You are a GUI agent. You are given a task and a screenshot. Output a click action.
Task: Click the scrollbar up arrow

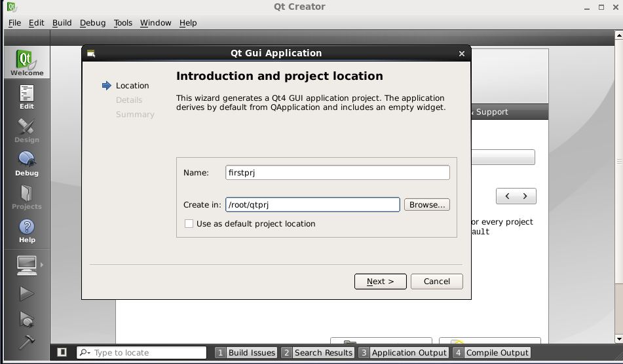[x=618, y=35]
